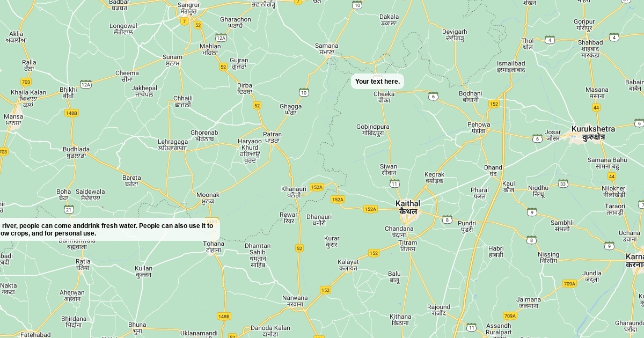The image size is (644, 338).
Task: Select the highway 33 marker near Nigdhu
Action: click(x=563, y=183)
